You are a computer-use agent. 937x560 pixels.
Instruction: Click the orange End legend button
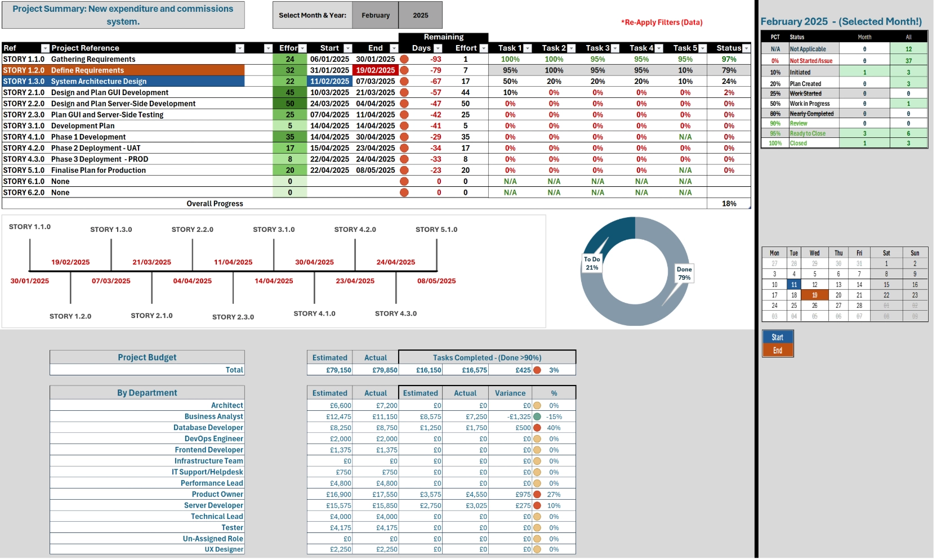tap(778, 350)
